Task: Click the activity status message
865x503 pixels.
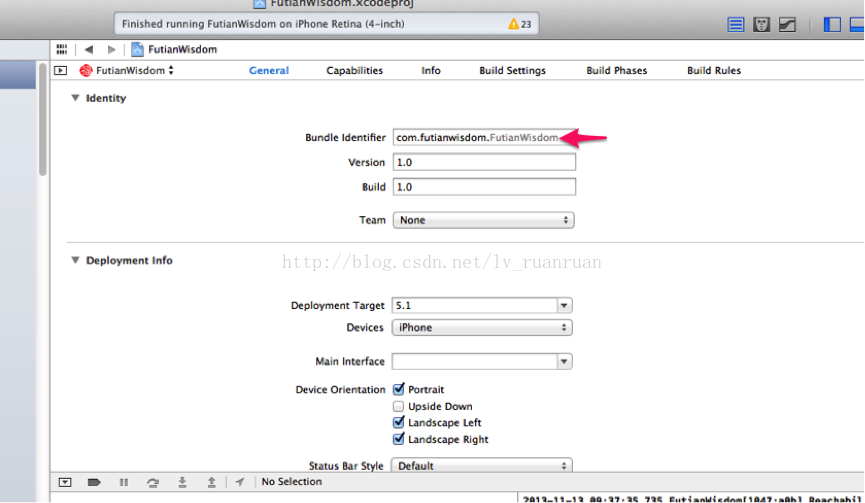Action: tap(263, 24)
